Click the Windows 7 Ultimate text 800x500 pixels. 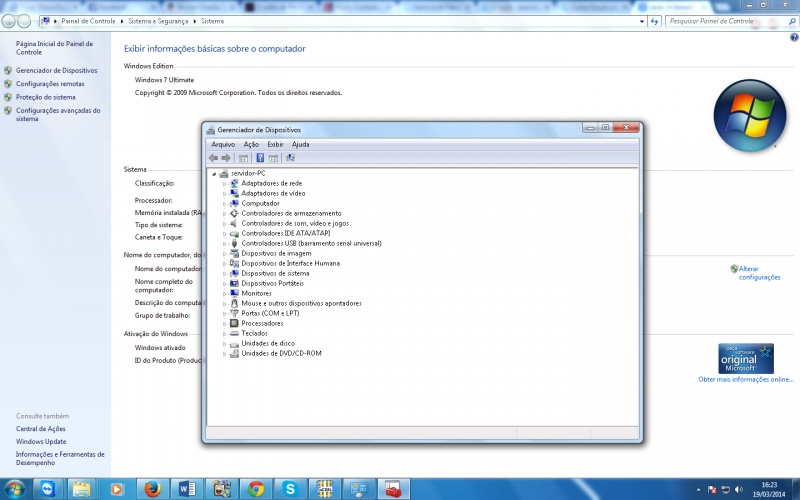click(x=164, y=80)
